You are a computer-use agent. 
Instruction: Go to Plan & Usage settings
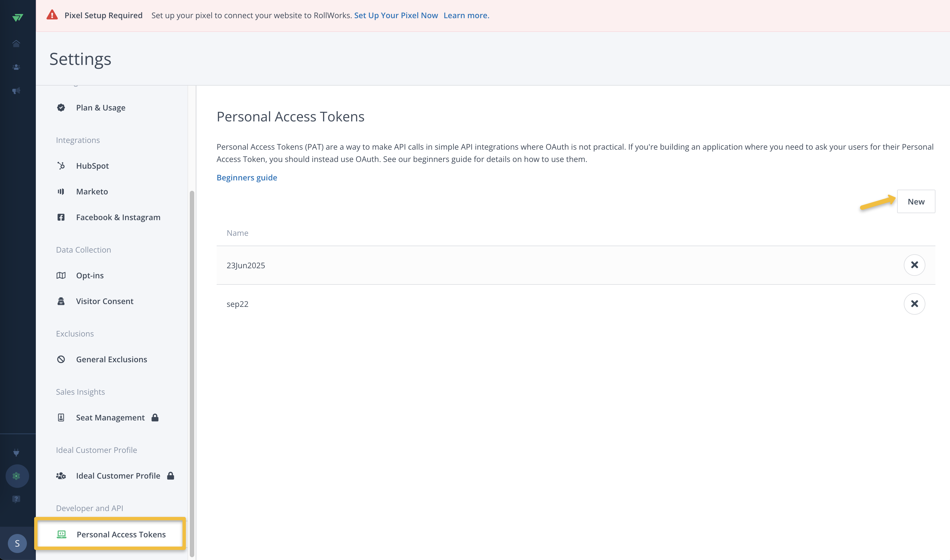[x=100, y=107]
